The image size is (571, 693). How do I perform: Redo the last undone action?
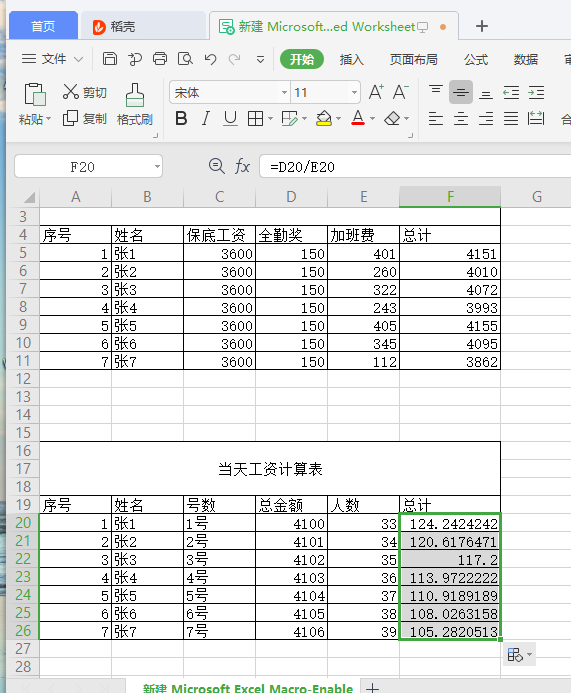pos(235,59)
